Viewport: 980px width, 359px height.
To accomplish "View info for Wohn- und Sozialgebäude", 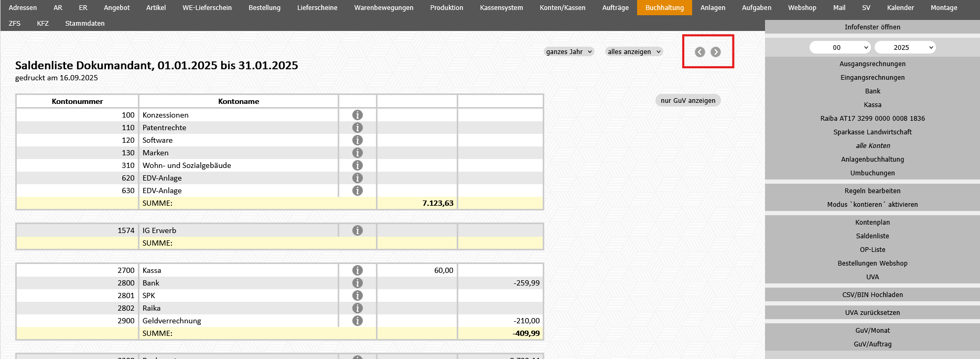I will [358, 165].
